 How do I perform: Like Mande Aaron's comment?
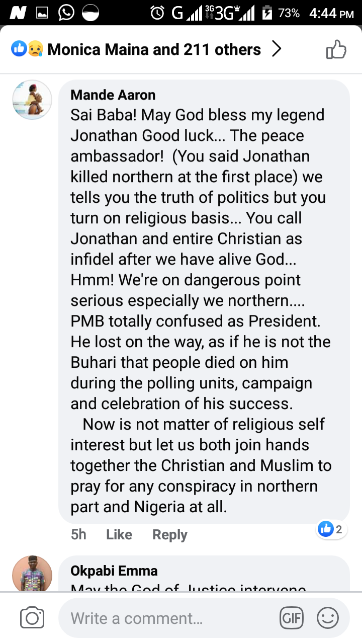click(119, 534)
